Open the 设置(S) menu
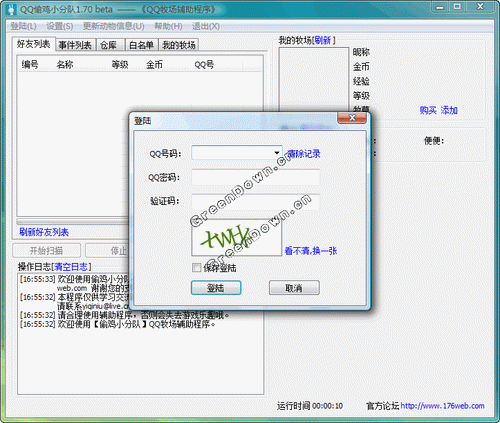Screen dimensions: 500x423 (60, 26)
